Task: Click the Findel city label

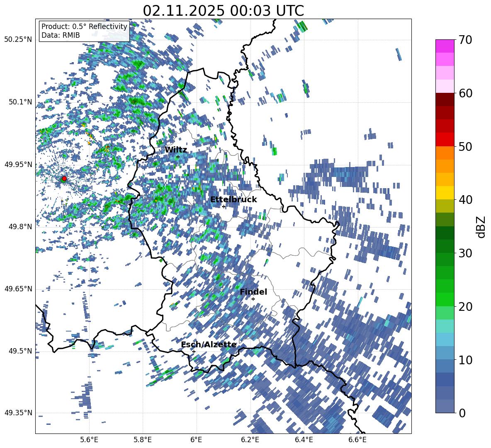Action: point(253,292)
